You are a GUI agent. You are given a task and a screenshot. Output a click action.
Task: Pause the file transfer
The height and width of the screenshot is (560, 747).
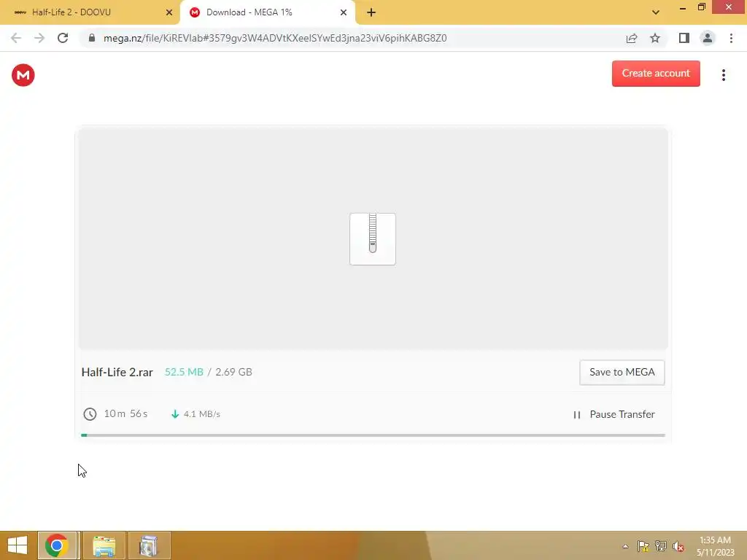pyautogui.click(x=614, y=414)
